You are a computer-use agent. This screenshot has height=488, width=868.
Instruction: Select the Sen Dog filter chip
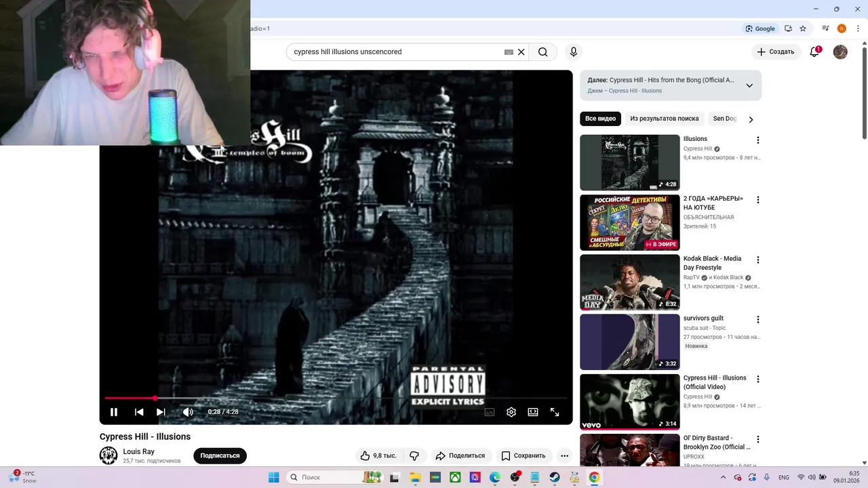pyautogui.click(x=724, y=119)
